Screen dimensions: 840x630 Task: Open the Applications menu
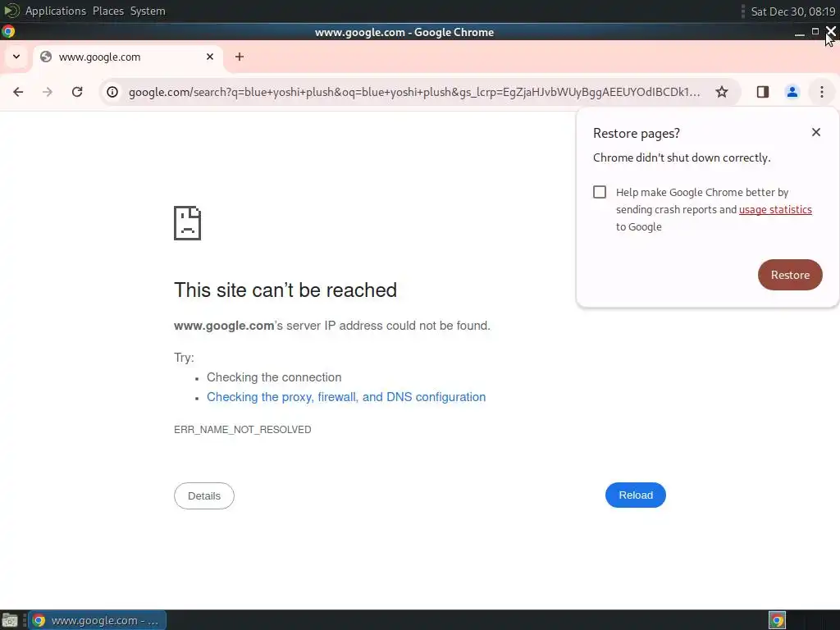pos(55,11)
